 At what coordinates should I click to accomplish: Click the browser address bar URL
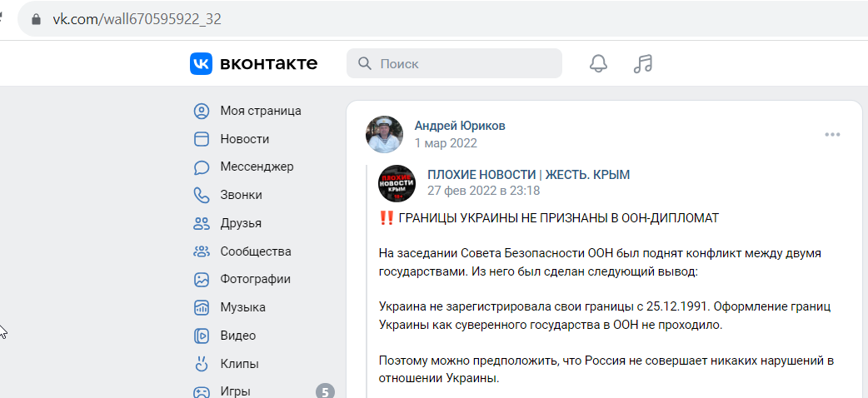click(137, 19)
